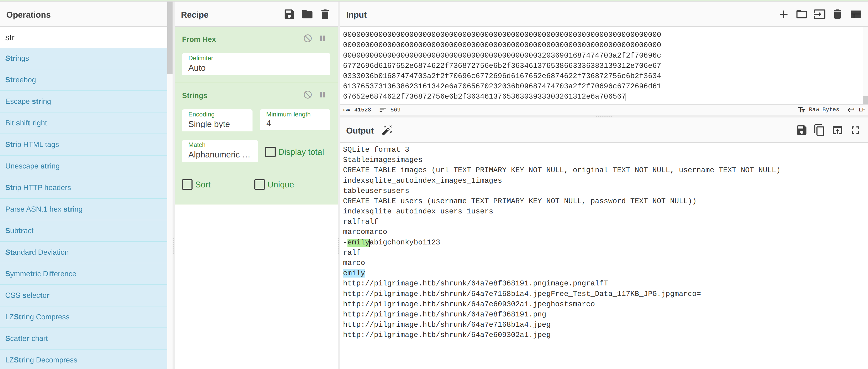
Task: Select the Strings operation in list
Action: point(84,58)
